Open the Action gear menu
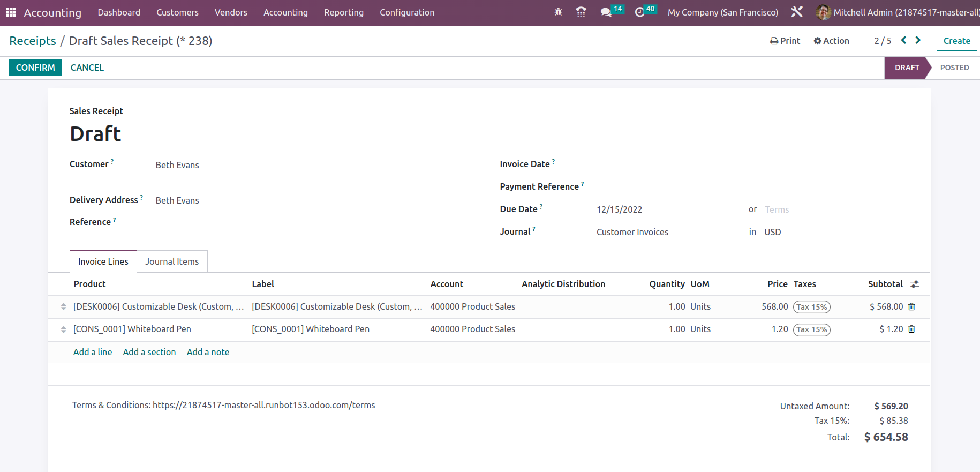 click(832, 41)
